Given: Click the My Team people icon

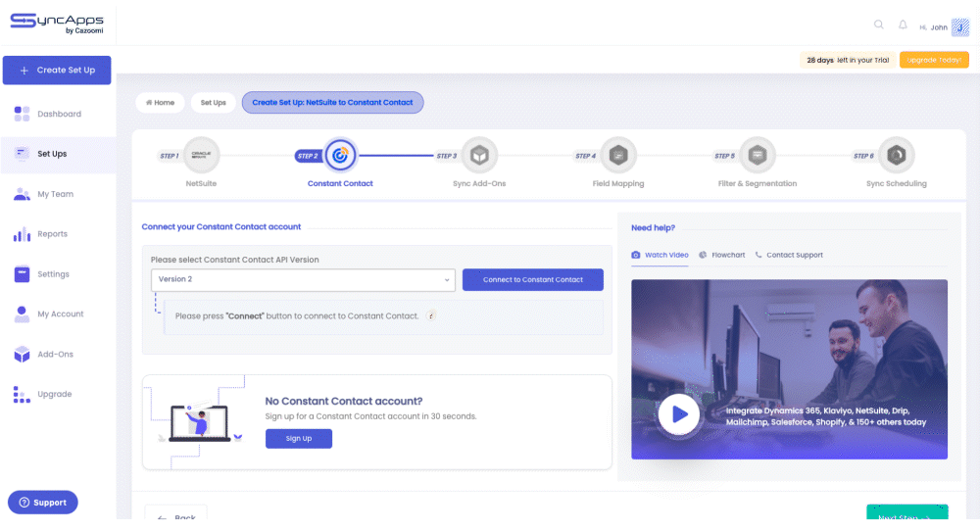Looking at the screenshot, I should click(22, 194).
